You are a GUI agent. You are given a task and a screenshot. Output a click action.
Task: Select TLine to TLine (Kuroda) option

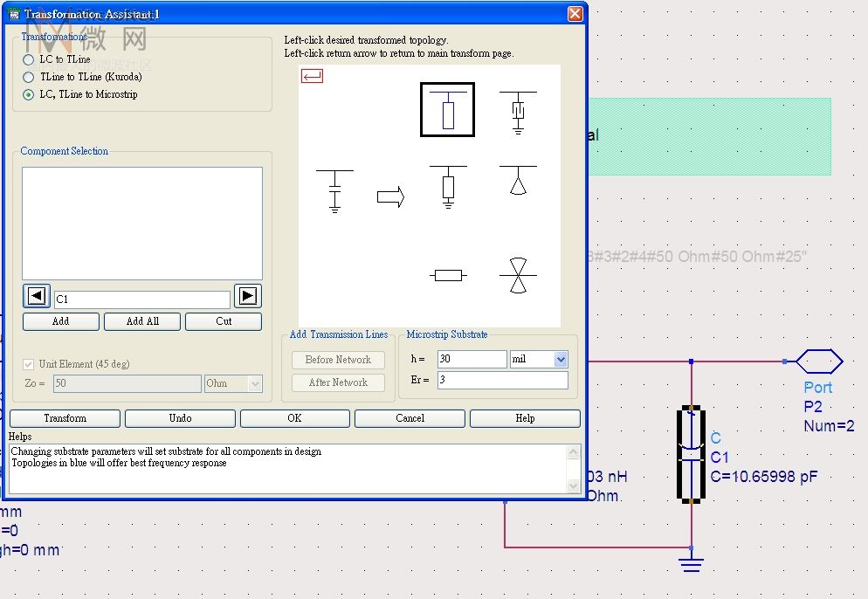pyautogui.click(x=28, y=77)
